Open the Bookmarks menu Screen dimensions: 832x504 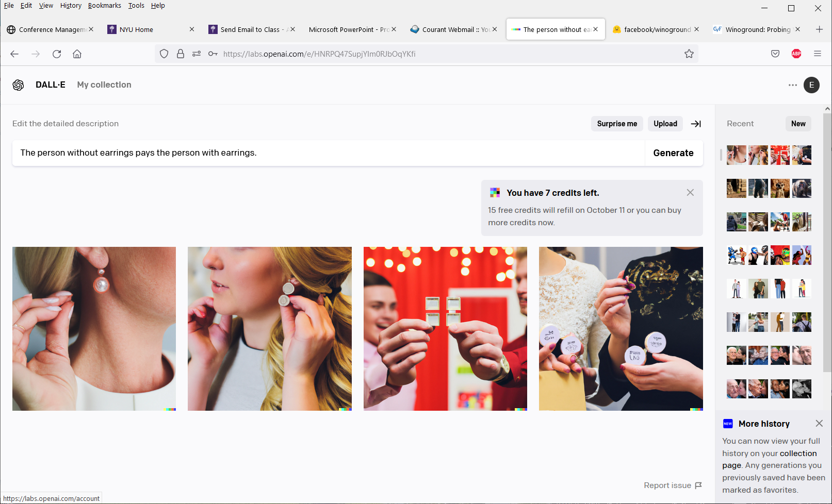(x=104, y=6)
